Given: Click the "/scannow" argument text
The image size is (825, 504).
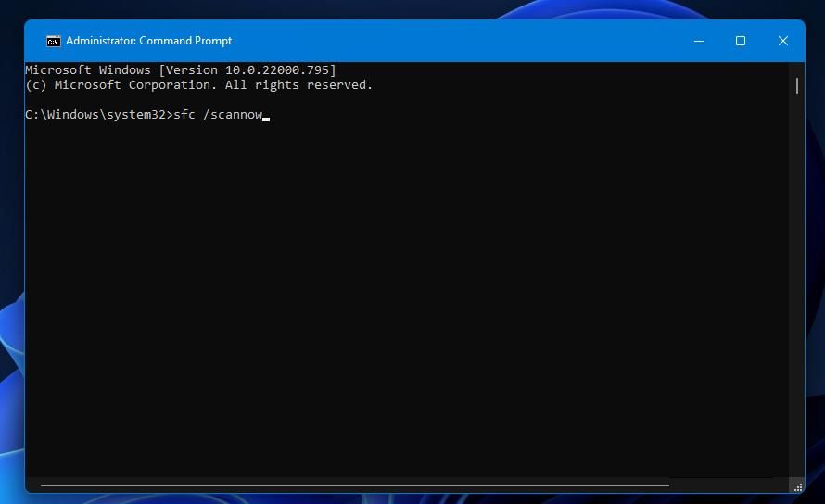Looking at the screenshot, I should (x=233, y=115).
